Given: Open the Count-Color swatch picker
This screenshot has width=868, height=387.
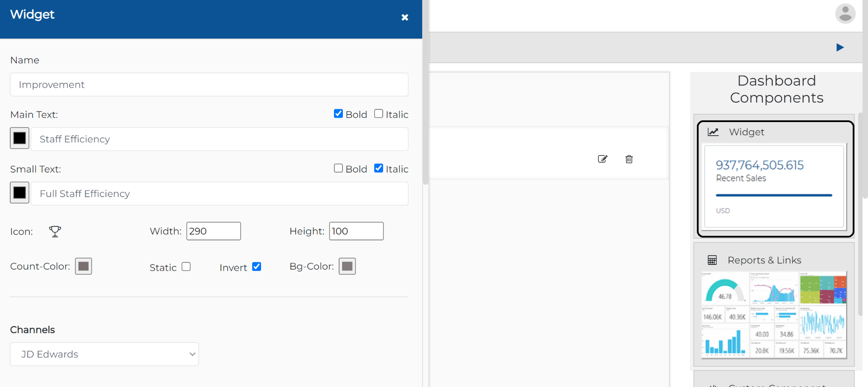Looking at the screenshot, I should pyautogui.click(x=83, y=266).
